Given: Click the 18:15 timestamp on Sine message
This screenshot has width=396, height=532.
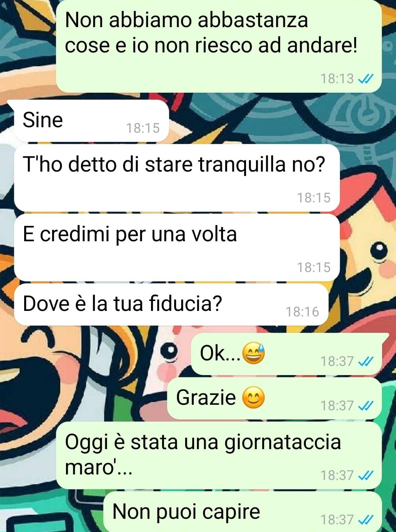Looking at the screenshot, I should (143, 128).
